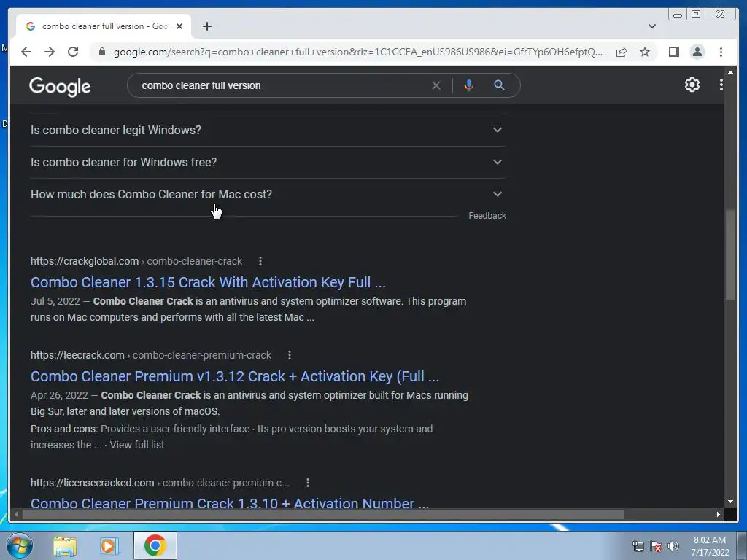Click the Chrome address bar URL
This screenshot has width=747, height=560.
pos(357,52)
